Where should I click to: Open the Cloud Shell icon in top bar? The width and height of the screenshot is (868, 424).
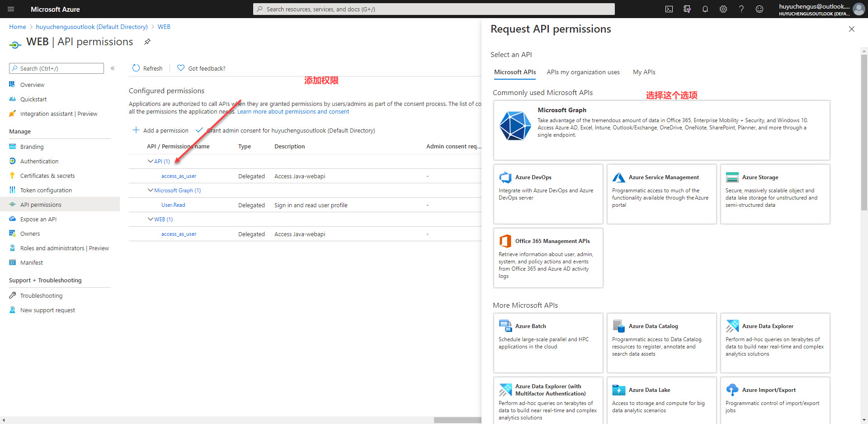pyautogui.click(x=669, y=9)
